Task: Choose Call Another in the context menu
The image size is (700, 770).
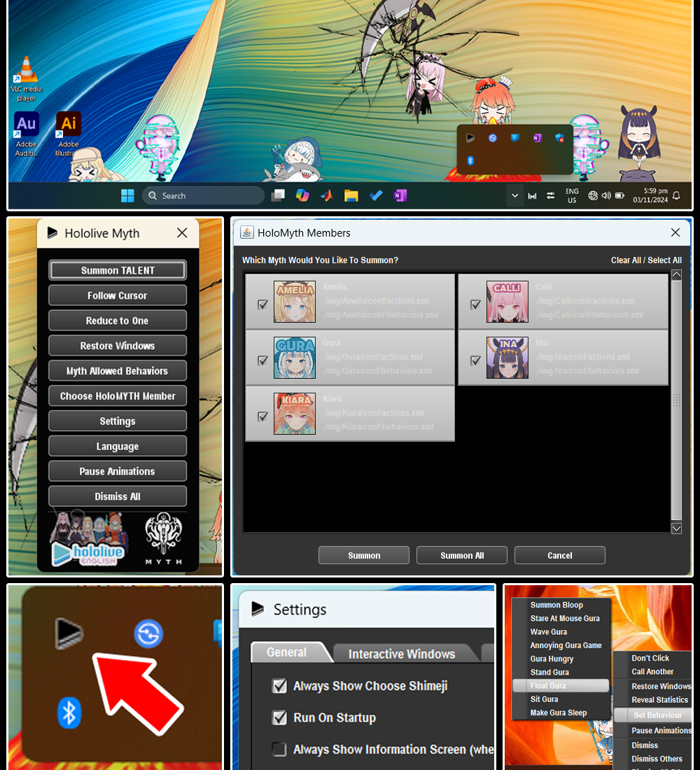Action: tap(652, 671)
